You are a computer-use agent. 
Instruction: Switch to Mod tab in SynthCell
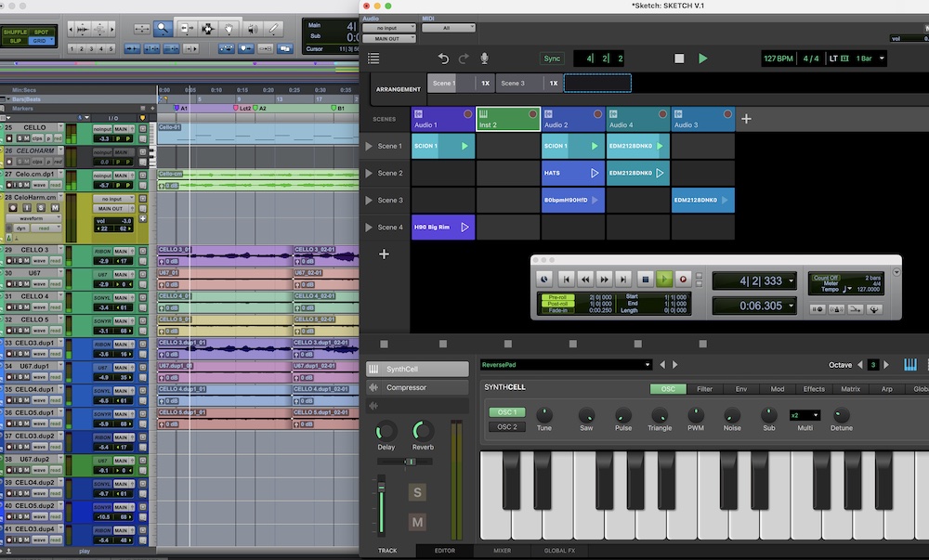[x=778, y=389]
